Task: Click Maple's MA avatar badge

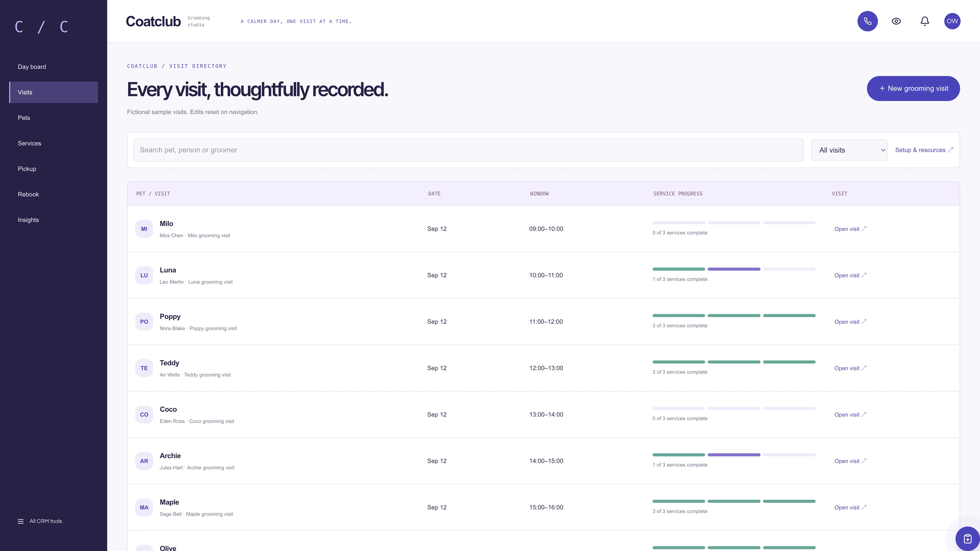Action: tap(144, 507)
